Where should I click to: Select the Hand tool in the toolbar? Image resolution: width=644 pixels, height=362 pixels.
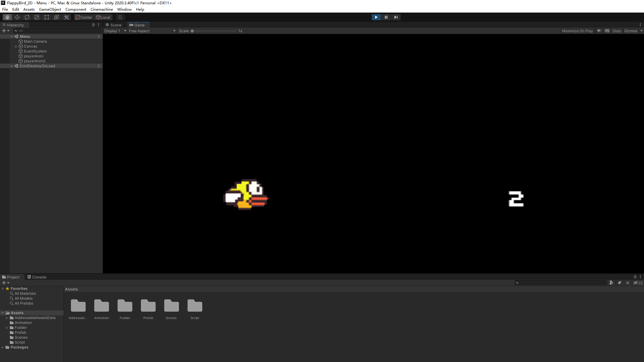click(7, 17)
